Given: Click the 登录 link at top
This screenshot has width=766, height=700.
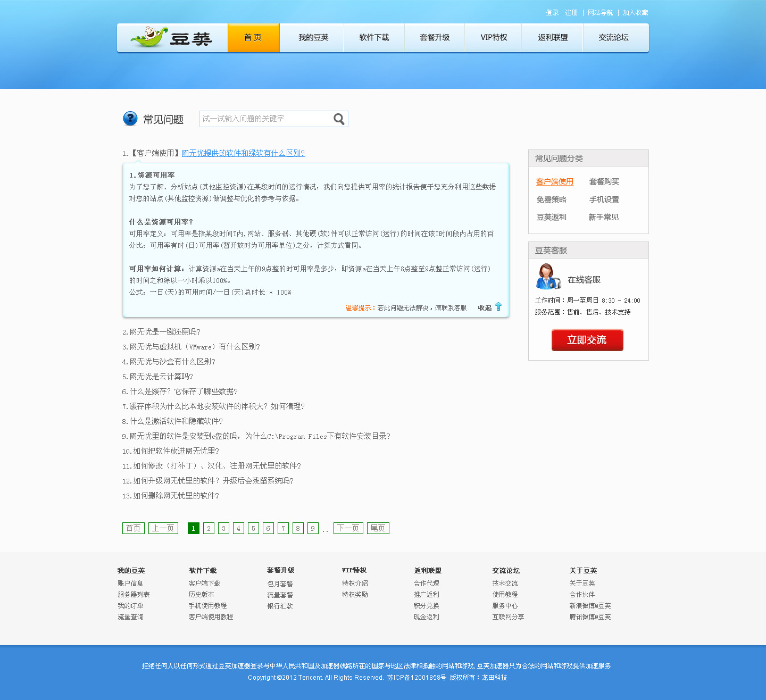Looking at the screenshot, I should point(552,13).
